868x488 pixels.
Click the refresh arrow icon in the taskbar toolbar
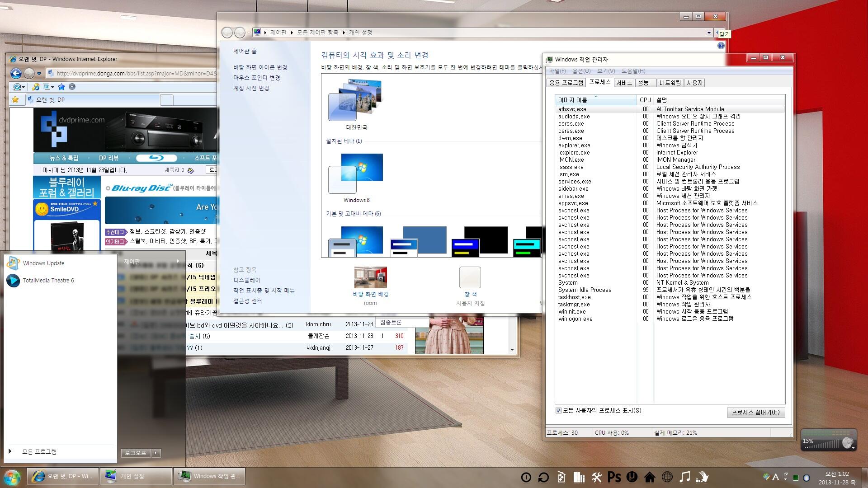(x=543, y=477)
